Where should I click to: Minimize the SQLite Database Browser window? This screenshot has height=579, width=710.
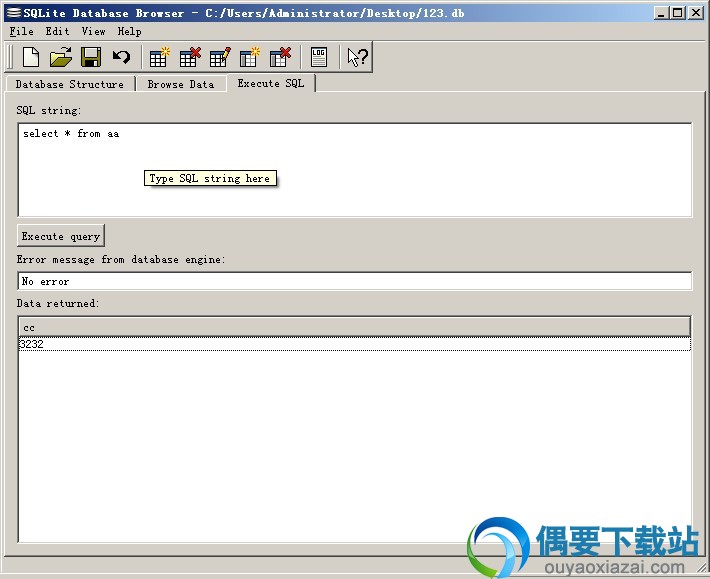tap(661, 13)
